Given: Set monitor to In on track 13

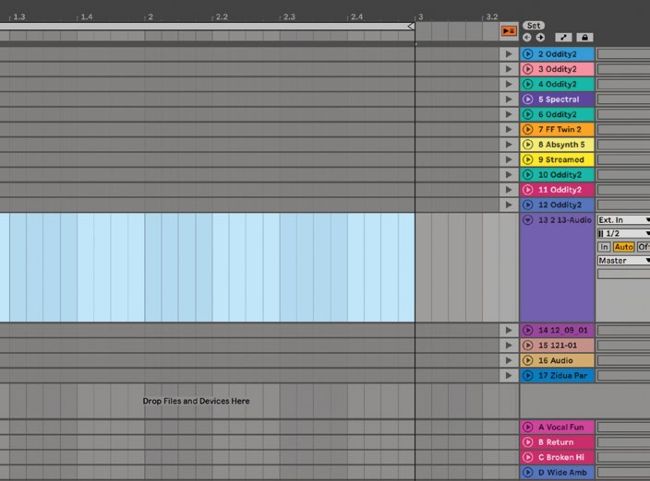Looking at the screenshot, I should coord(604,247).
